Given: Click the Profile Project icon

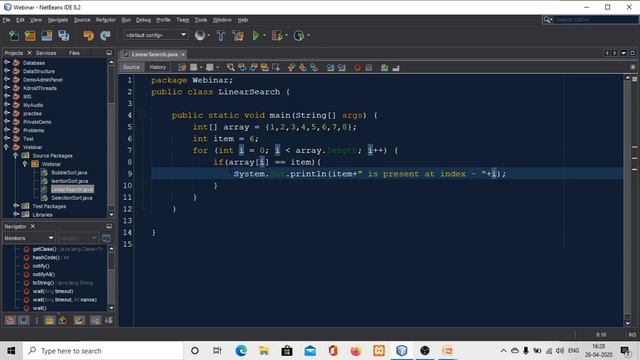Looking at the screenshot, I should coord(299,36).
